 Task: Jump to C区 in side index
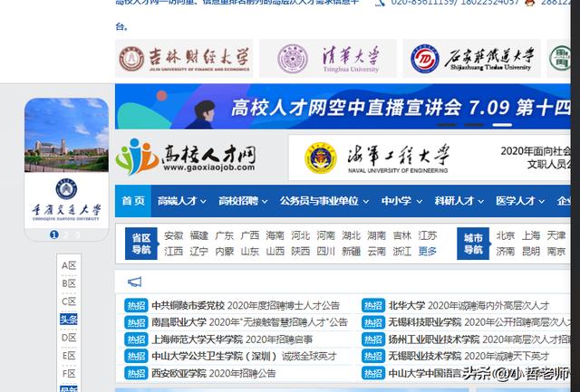pos(69,301)
